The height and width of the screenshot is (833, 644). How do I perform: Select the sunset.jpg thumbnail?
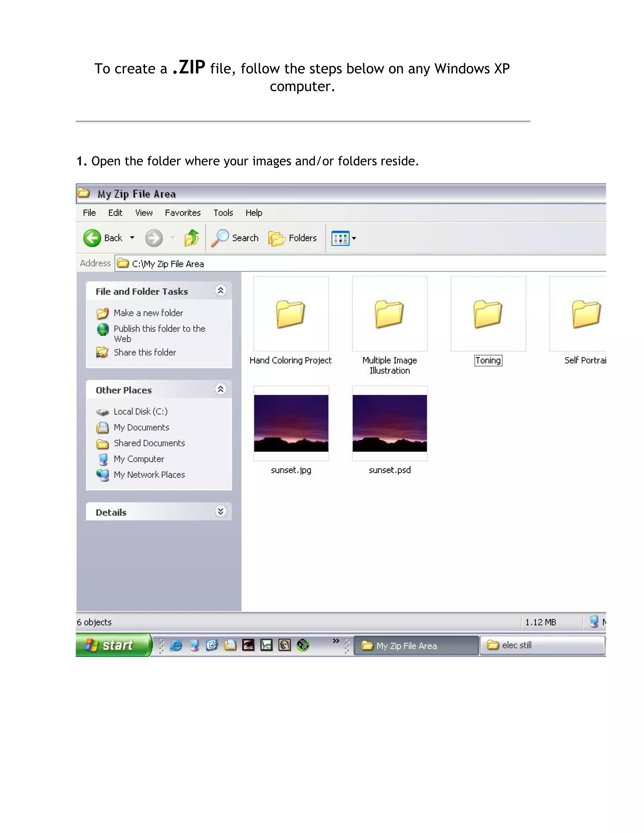coord(291,423)
